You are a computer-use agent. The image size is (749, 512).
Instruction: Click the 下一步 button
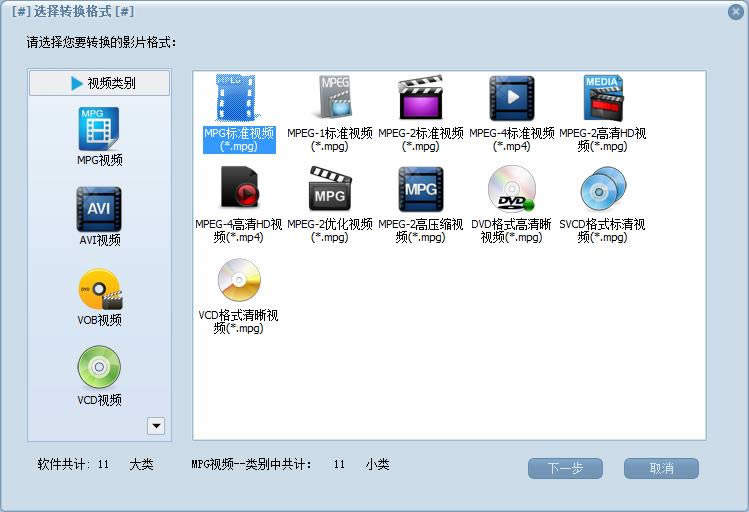click(x=565, y=468)
